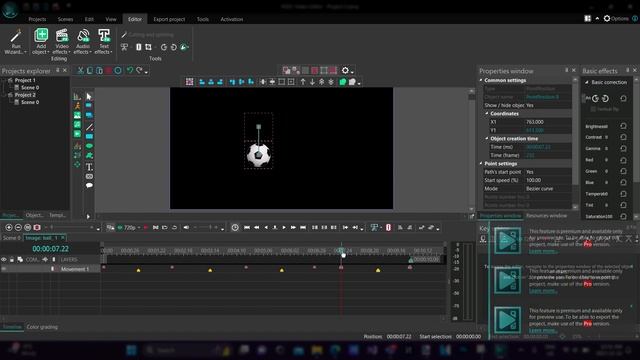Switch to the Color grading tab
Viewport: 640px width, 360px height.
pos(42,327)
